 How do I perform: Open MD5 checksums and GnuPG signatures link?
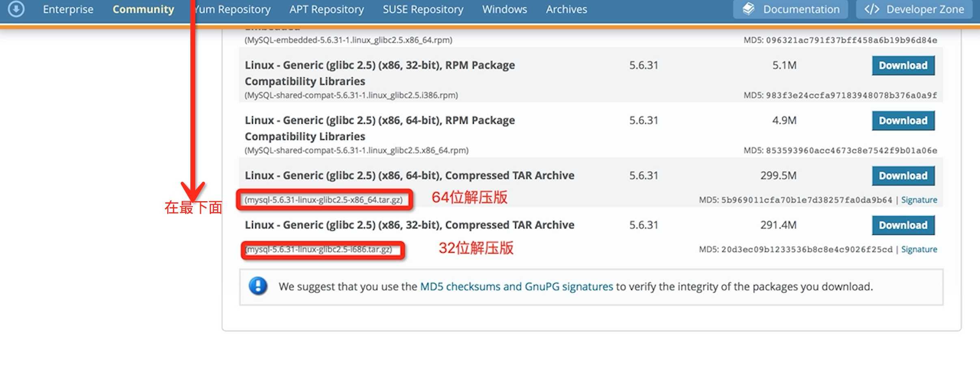[x=516, y=286]
